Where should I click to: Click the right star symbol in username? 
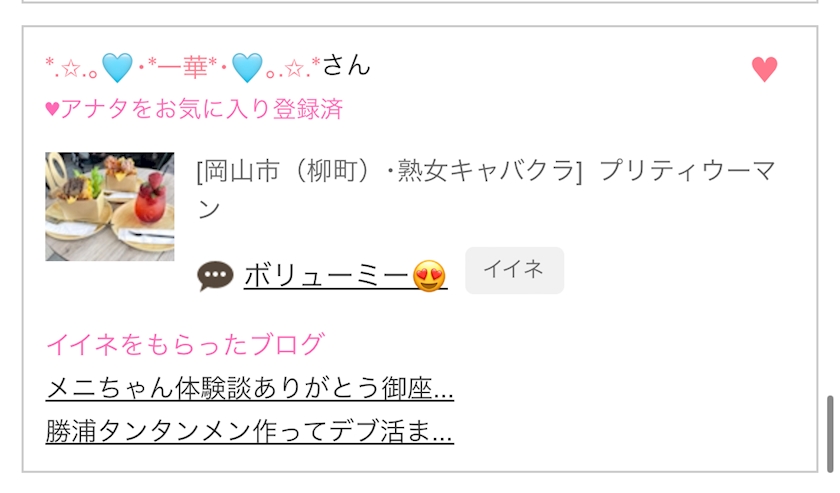coord(294,68)
